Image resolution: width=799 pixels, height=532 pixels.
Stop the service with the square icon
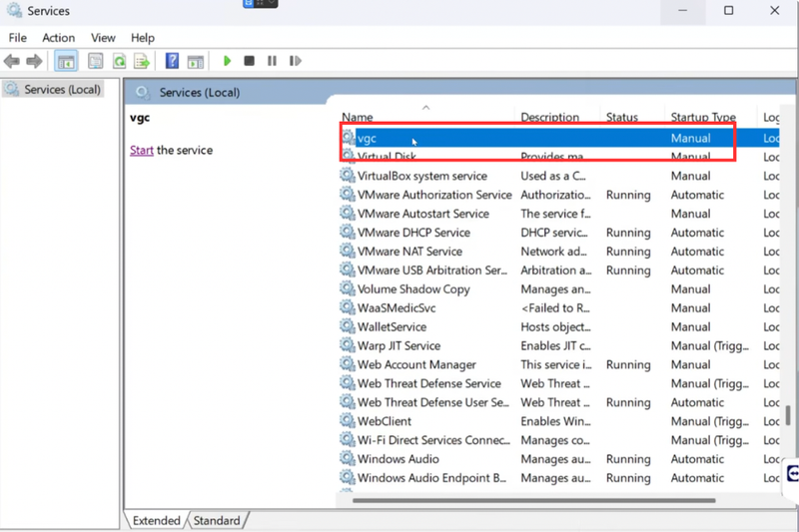click(x=249, y=61)
